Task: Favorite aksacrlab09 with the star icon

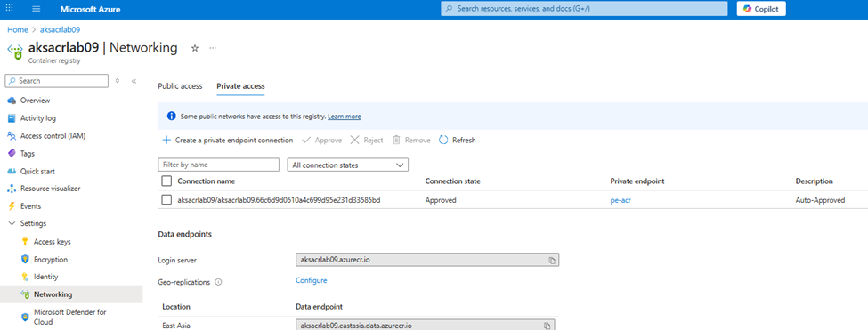Action: 195,48
